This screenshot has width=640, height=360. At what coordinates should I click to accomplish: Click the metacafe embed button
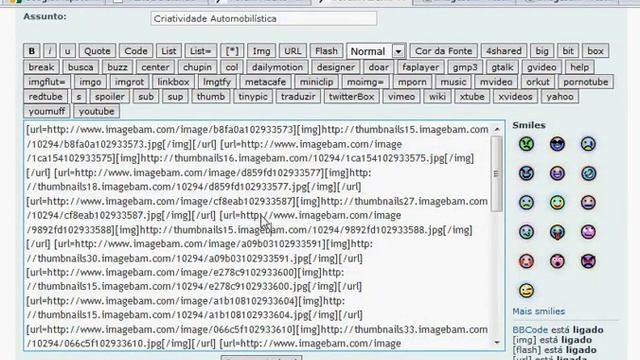coord(265,82)
